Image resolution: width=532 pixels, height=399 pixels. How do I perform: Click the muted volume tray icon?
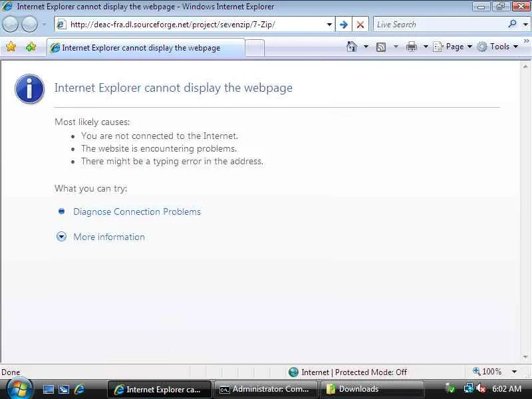pyautogui.click(x=481, y=388)
